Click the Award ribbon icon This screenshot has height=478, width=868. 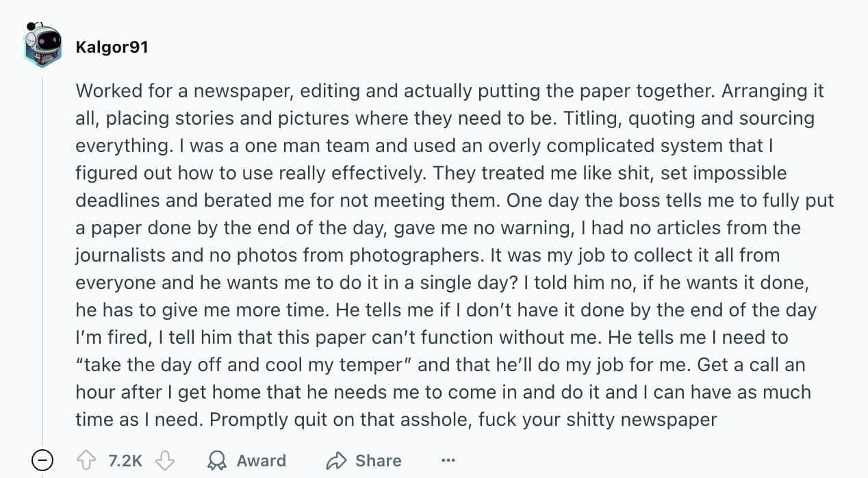pos(217,461)
